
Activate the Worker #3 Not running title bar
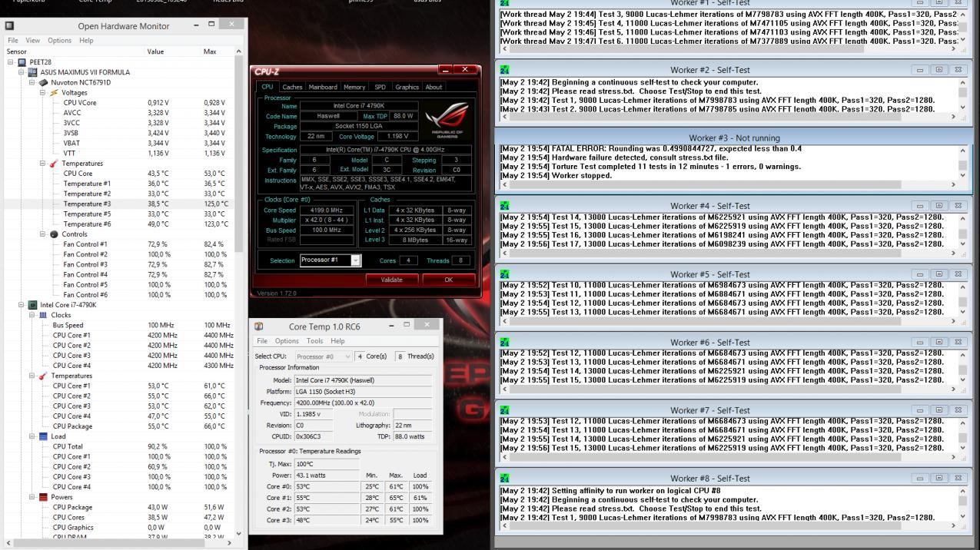pos(734,137)
